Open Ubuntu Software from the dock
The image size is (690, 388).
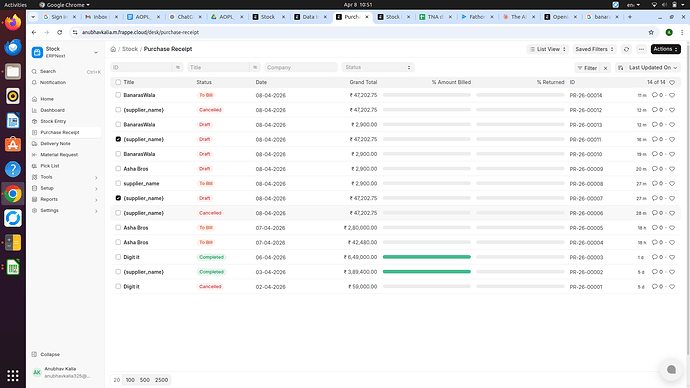click(x=13, y=145)
